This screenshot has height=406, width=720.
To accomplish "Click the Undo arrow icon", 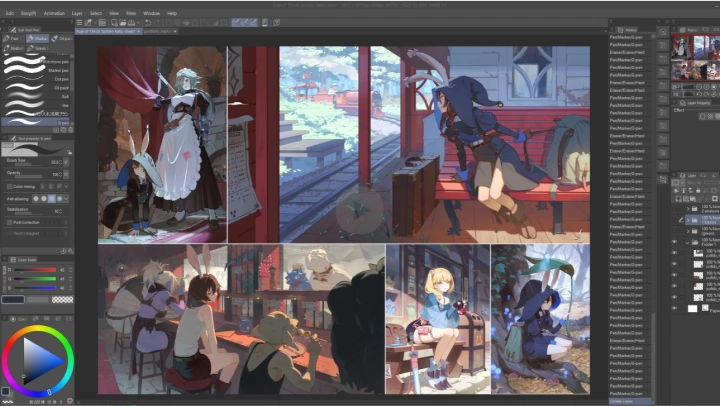I will pyautogui.click(x=148, y=23).
